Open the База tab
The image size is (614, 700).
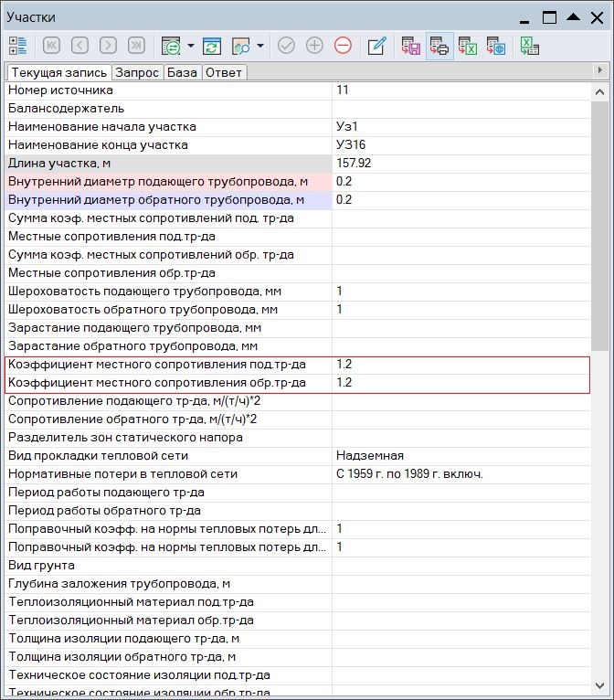182,72
